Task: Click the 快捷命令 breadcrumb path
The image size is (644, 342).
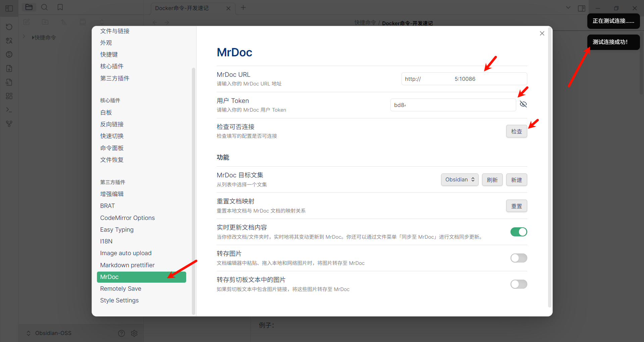Action: click(365, 23)
